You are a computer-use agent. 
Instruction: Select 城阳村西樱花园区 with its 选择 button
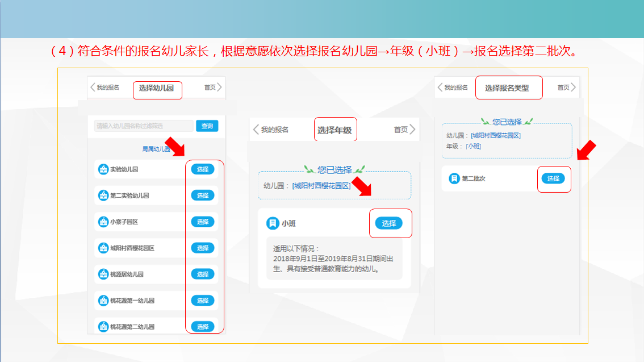point(203,248)
